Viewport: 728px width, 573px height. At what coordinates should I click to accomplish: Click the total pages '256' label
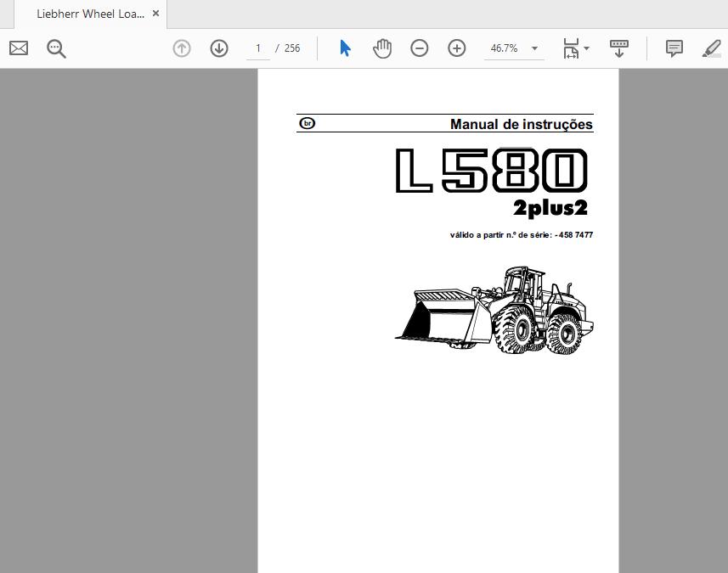[292, 48]
